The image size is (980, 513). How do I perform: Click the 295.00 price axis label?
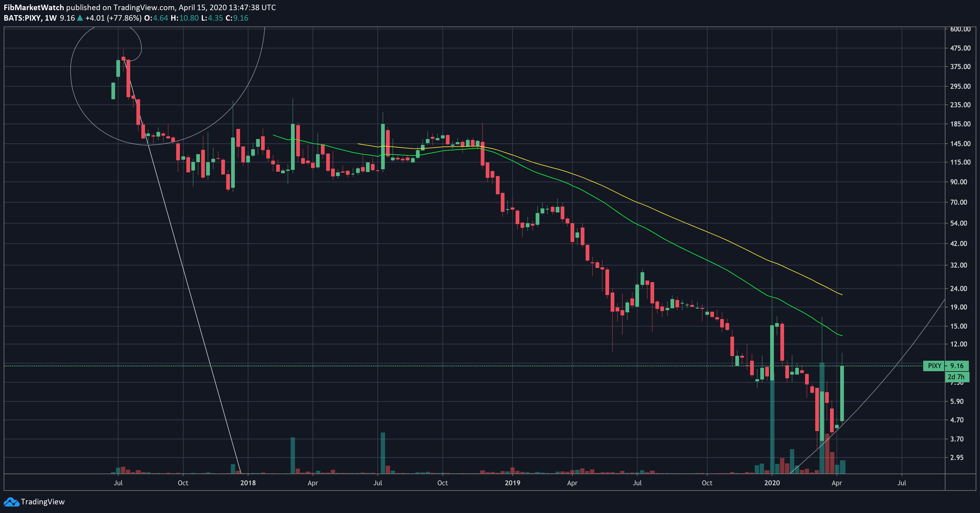pos(960,86)
